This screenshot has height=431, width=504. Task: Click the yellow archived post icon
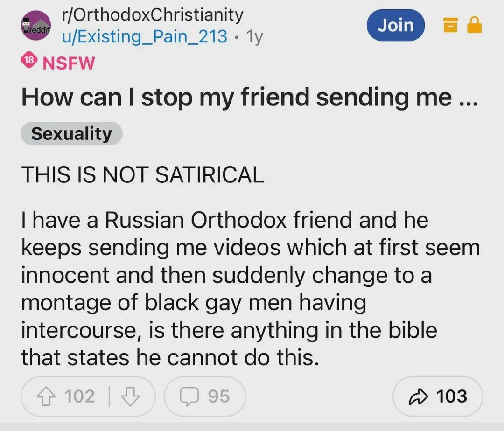[x=449, y=26]
